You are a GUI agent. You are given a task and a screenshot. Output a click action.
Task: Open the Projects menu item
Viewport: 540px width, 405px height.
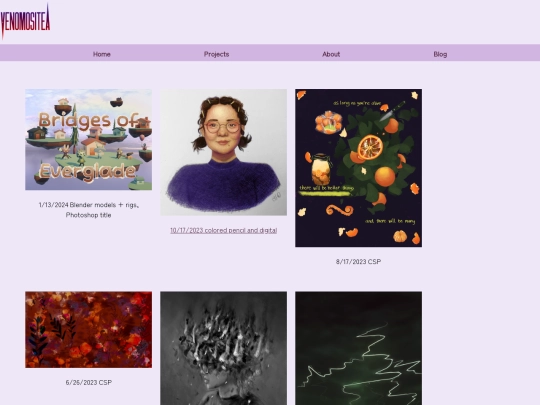(216, 54)
